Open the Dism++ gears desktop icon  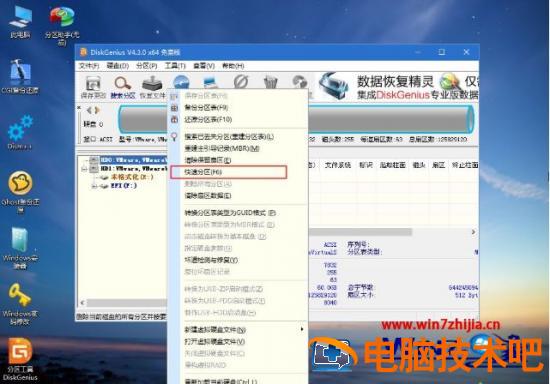20,132
